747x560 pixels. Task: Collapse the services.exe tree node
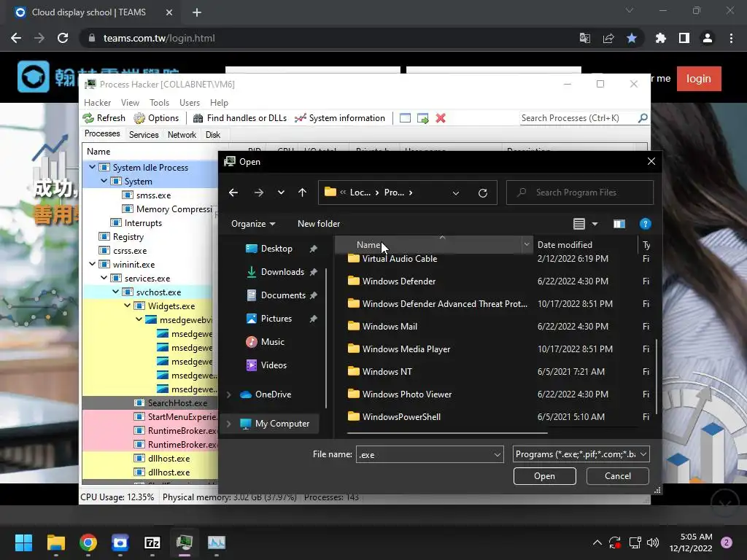(104, 278)
